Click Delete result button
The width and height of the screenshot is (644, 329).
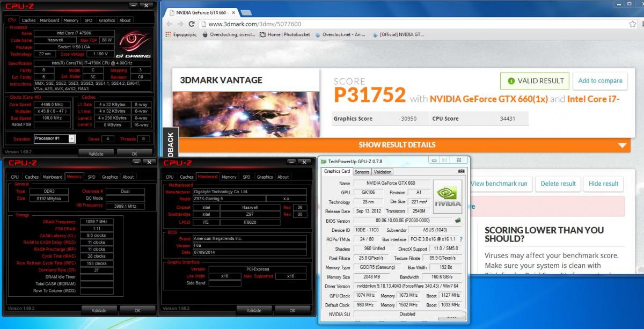[558, 184]
